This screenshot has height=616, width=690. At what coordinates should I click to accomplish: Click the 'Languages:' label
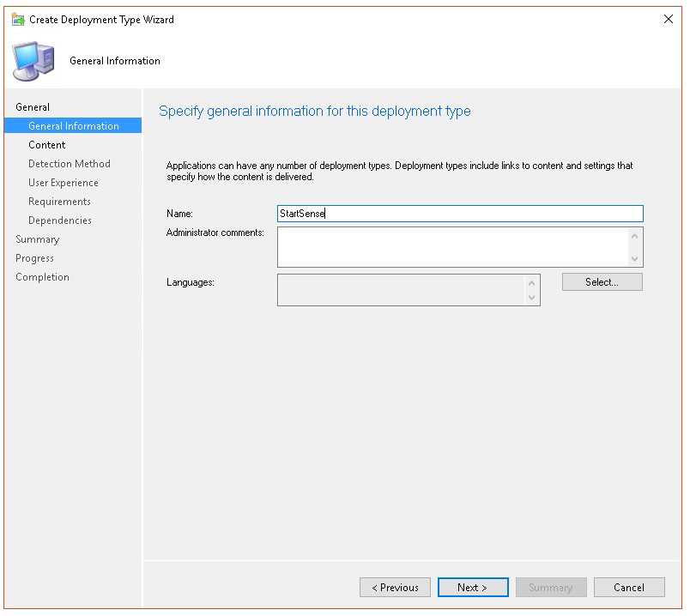click(191, 282)
